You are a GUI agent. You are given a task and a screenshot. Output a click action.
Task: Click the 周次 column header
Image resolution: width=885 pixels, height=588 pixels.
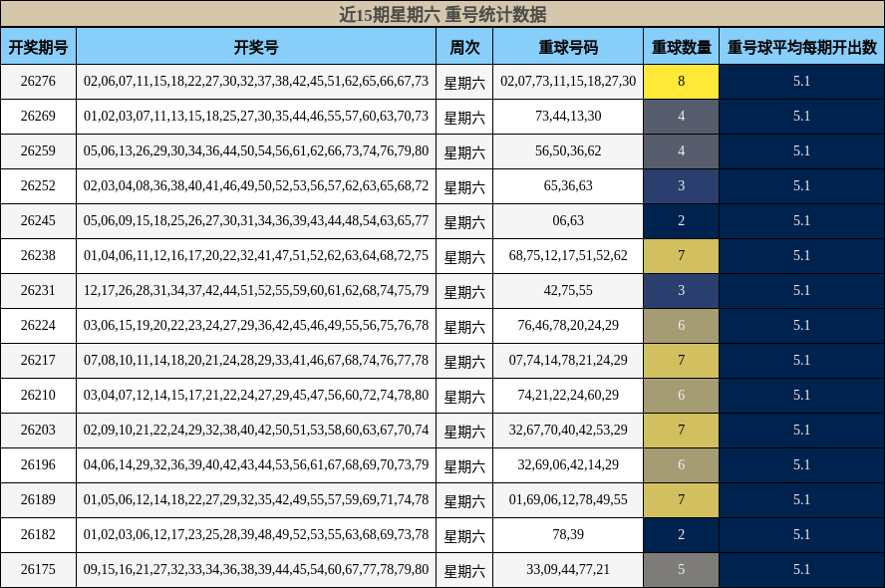pyautogui.click(x=464, y=47)
